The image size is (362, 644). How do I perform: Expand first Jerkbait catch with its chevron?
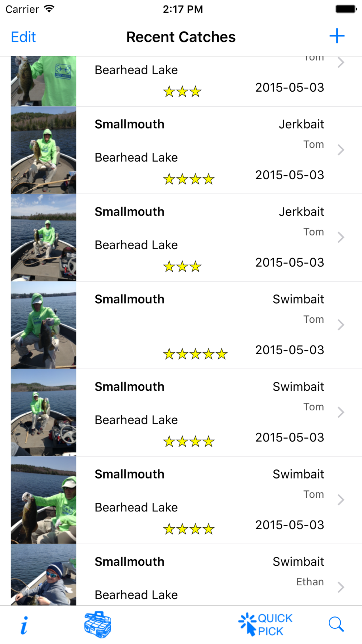point(341,150)
